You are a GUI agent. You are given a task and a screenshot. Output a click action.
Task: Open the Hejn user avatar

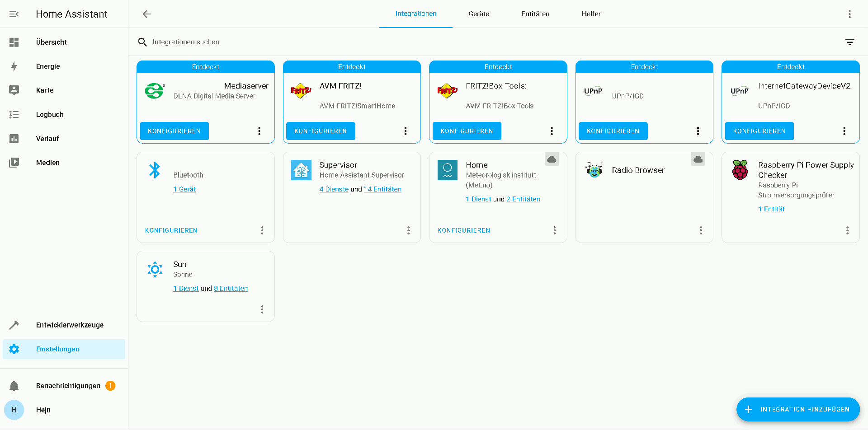pyautogui.click(x=14, y=410)
